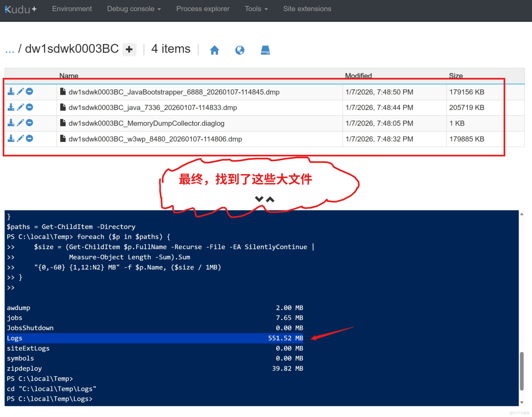
Task: Select the disk drive icon
Action: coord(265,50)
